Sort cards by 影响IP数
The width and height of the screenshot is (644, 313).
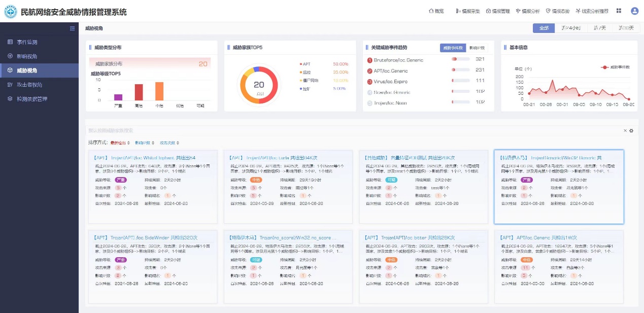144,143
